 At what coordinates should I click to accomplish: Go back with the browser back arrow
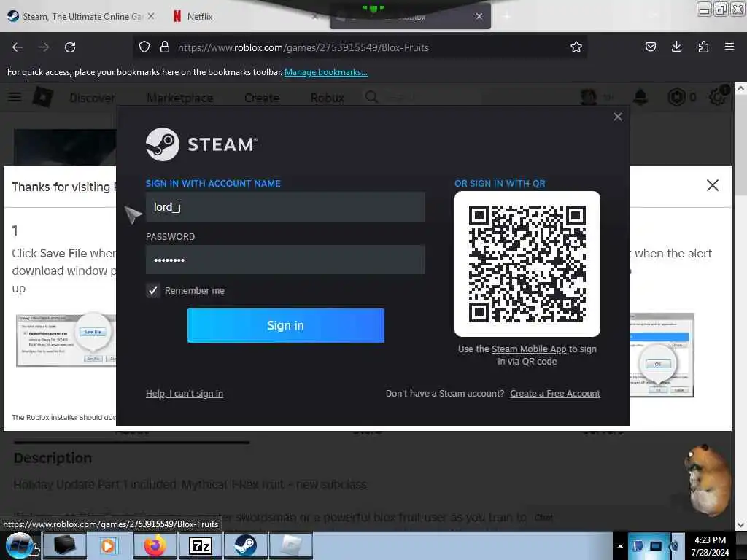point(18,47)
